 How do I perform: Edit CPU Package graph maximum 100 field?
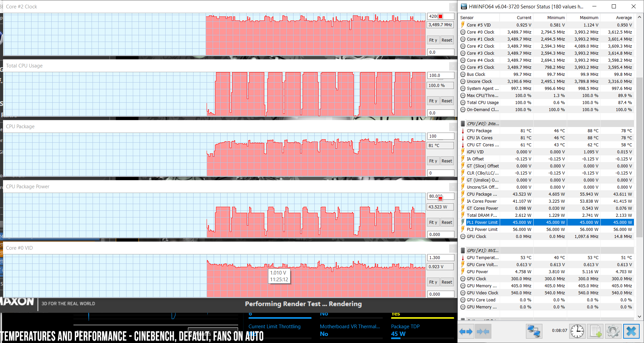440,136
